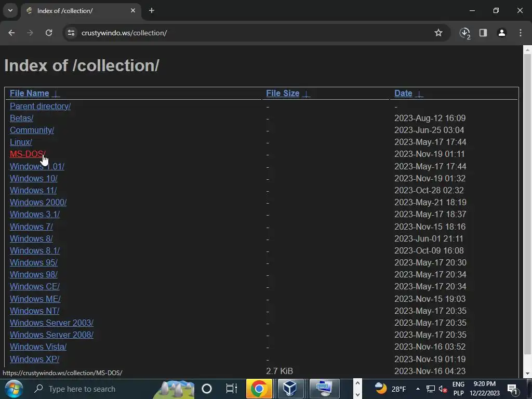Open the notification center icon
Viewport: 532px width, 399px height.
tap(512, 389)
